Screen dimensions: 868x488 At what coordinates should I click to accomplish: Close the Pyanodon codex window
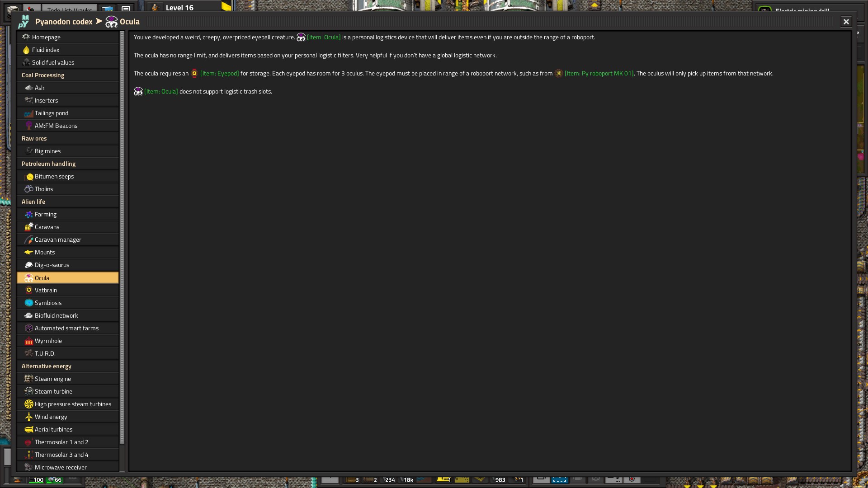coord(846,22)
